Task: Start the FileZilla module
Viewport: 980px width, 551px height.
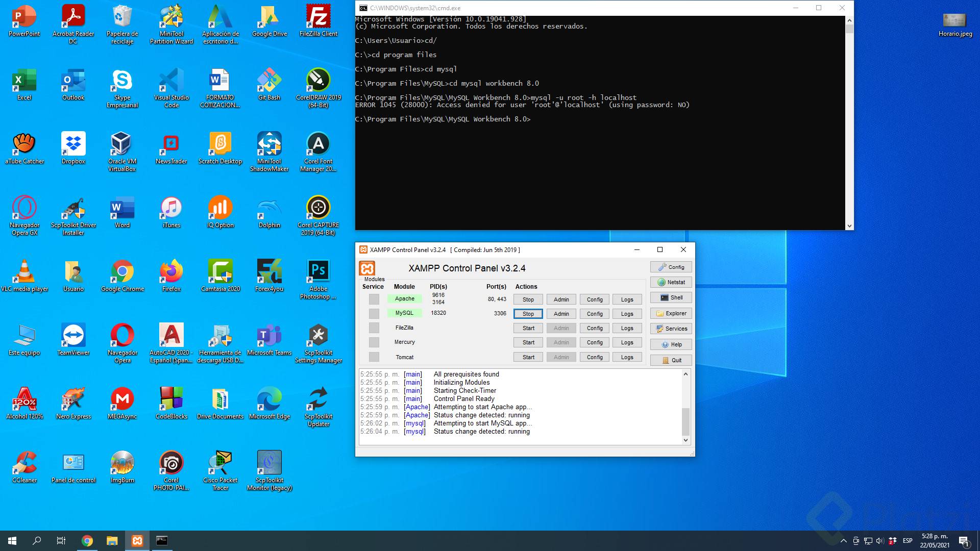Action: pos(528,328)
